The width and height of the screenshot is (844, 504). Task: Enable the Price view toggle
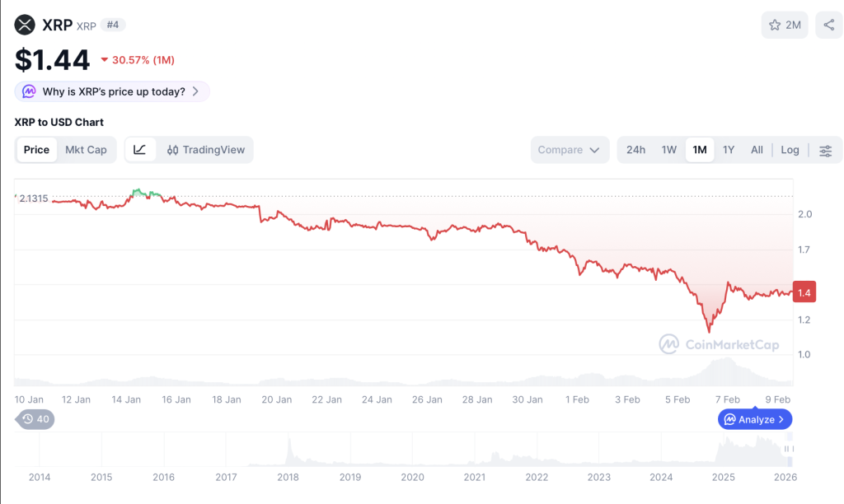pyautogui.click(x=36, y=150)
